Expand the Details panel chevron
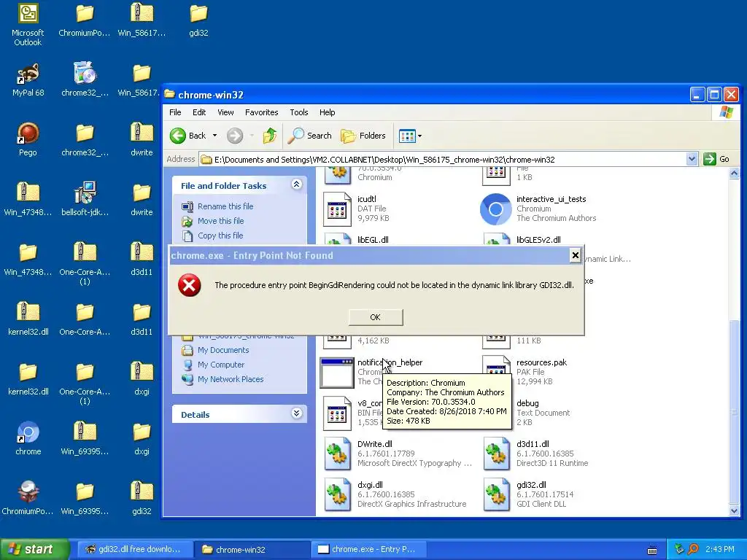This screenshot has height=560, width=747. pos(296,413)
